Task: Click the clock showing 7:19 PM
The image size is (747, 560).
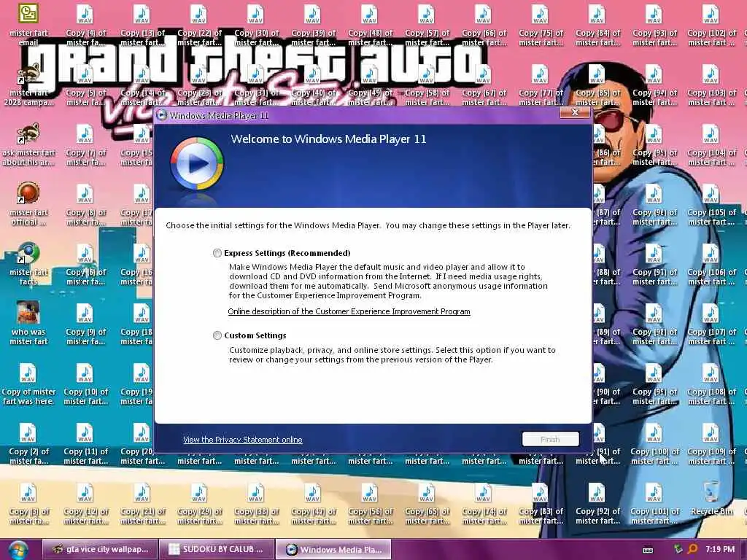Action: (x=720, y=550)
